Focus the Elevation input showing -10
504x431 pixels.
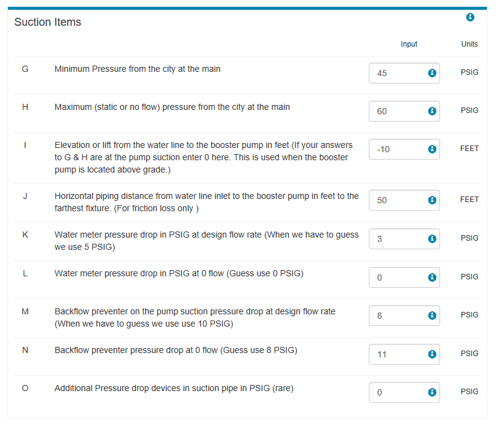(404, 149)
